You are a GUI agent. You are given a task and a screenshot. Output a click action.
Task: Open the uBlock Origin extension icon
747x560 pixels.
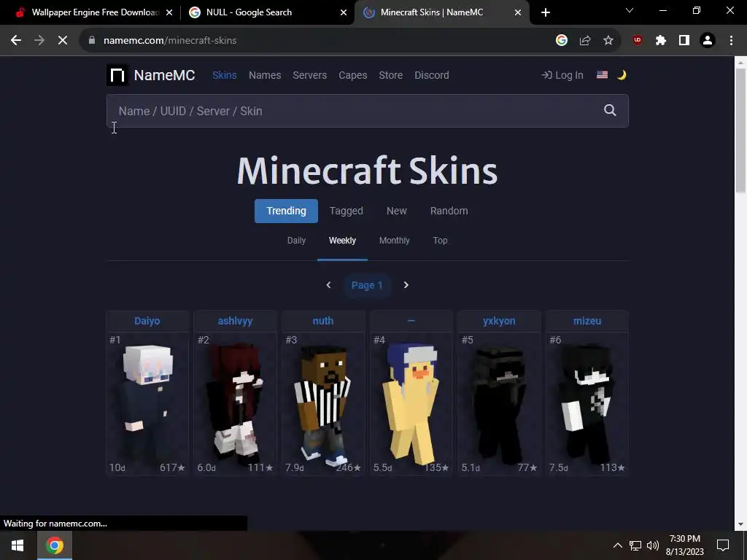pyautogui.click(x=638, y=41)
